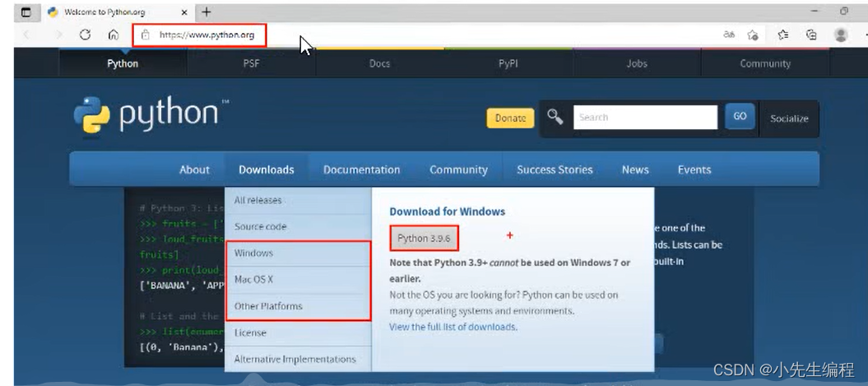Open the Documentation menu

click(x=361, y=170)
